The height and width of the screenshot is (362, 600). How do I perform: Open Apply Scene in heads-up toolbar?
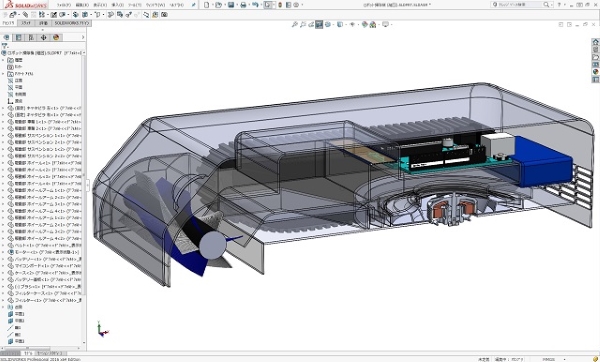pos(373,24)
